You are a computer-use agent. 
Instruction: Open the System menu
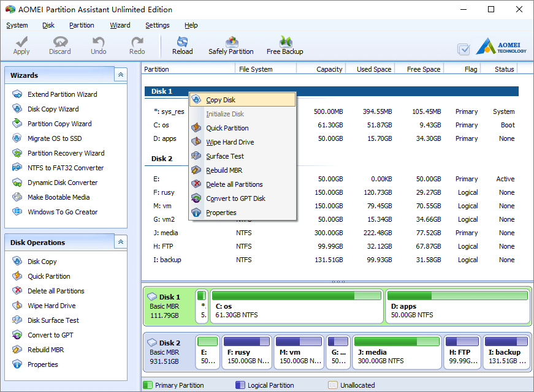click(x=17, y=25)
